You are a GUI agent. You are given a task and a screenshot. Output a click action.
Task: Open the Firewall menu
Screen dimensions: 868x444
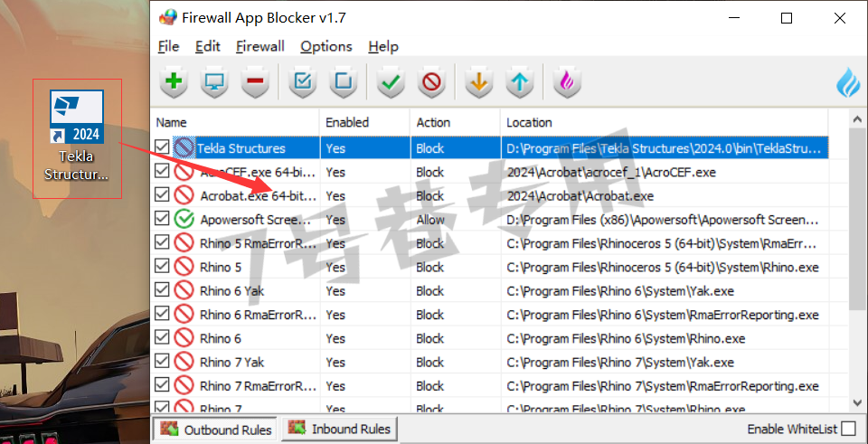coord(260,46)
